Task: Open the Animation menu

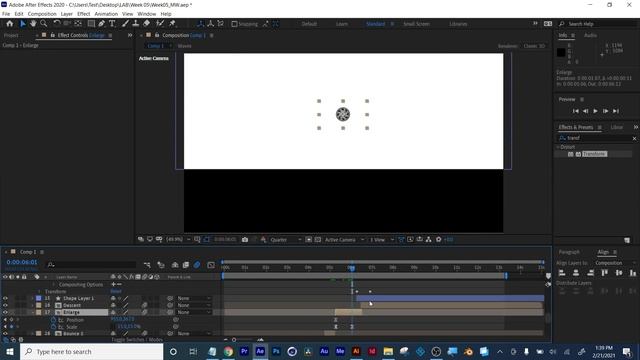Action: [x=106, y=14]
